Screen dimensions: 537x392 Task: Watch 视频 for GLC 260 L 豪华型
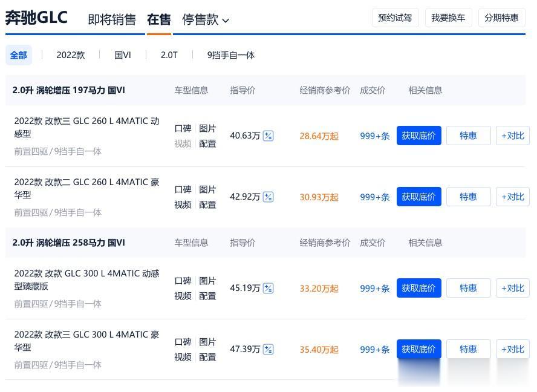[183, 205]
